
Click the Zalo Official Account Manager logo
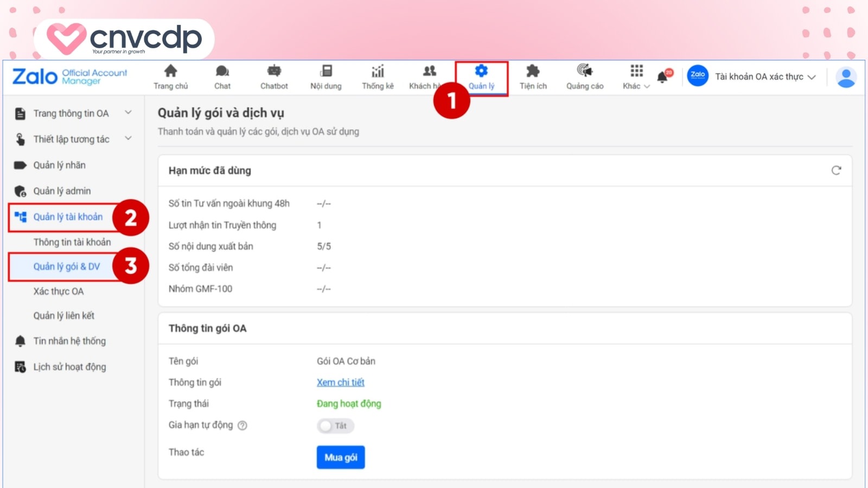(69, 76)
